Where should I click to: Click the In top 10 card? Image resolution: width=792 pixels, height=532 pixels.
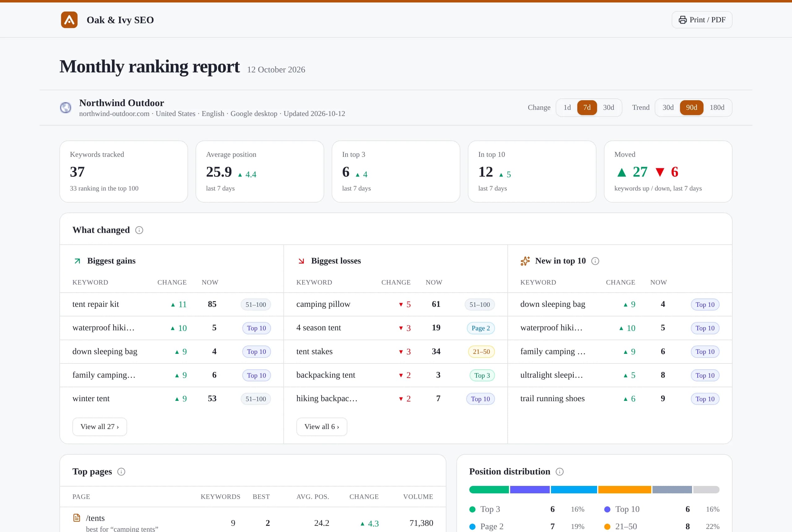(x=532, y=172)
